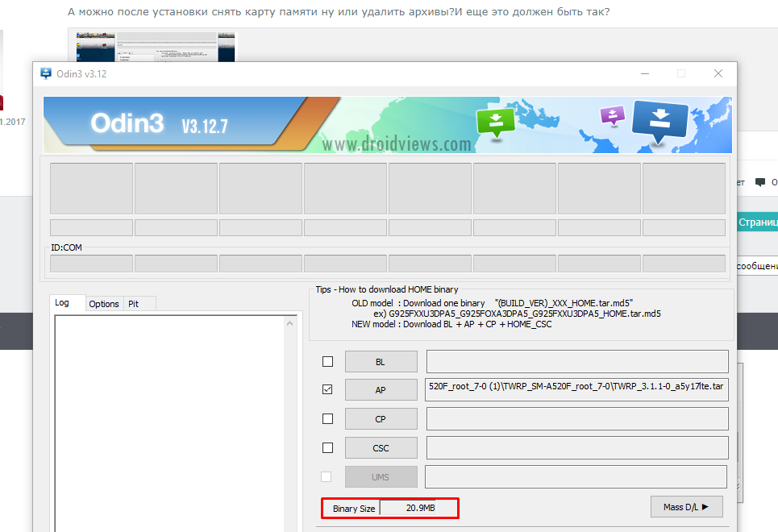Image resolution: width=778 pixels, height=532 pixels.
Task: Click the BL file button
Action: (381, 362)
